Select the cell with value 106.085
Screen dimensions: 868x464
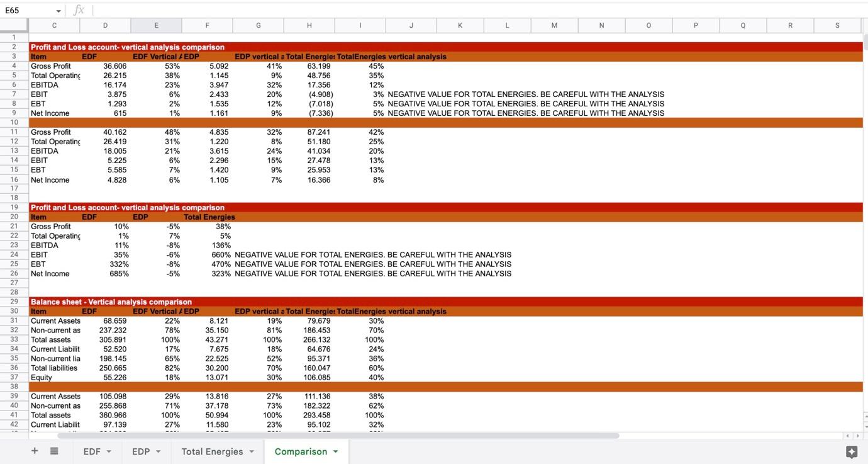(309, 378)
